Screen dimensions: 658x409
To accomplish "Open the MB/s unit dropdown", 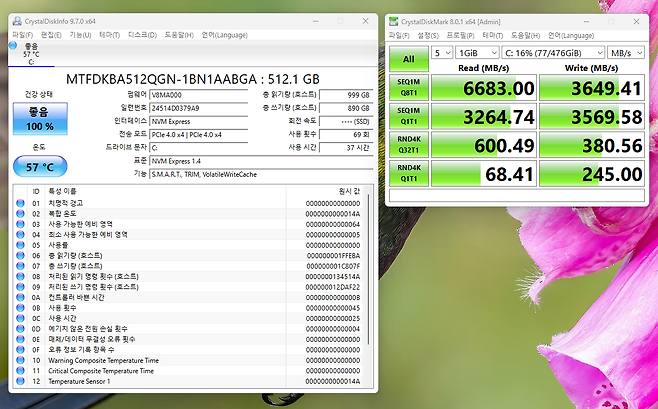I will click(631, 51).
